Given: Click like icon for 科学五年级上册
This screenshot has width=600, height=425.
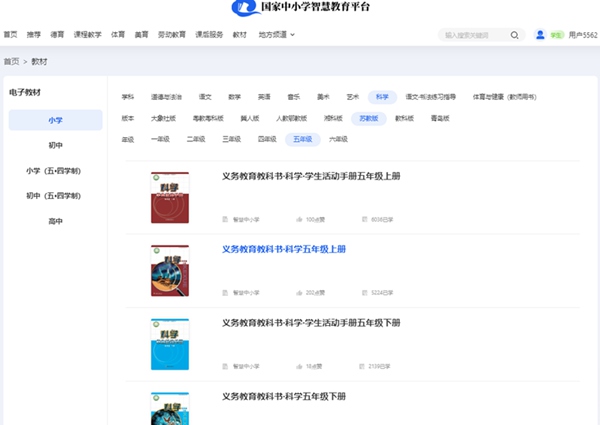Looking at the screenshot, I should tap(299, 293).
